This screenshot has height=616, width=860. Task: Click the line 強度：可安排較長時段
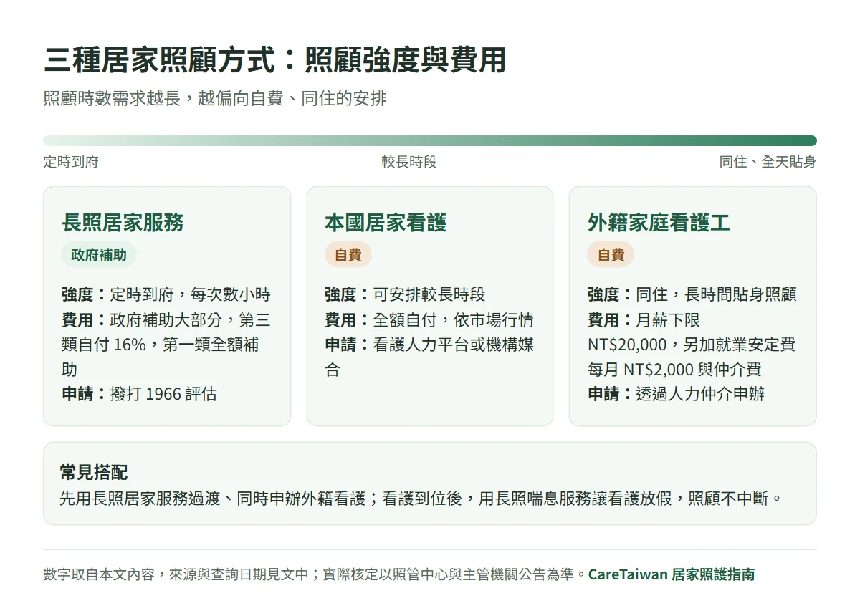[x=405, y=294]
